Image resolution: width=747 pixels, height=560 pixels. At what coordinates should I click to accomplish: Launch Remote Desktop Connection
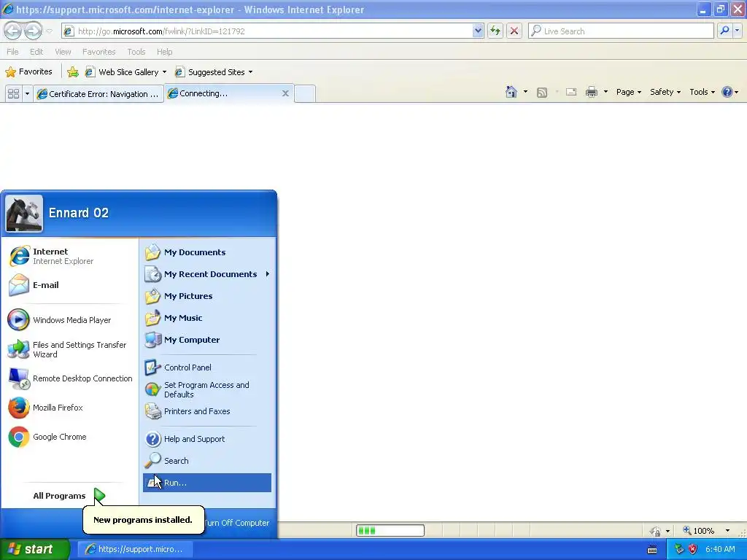(x=69, y=378)
